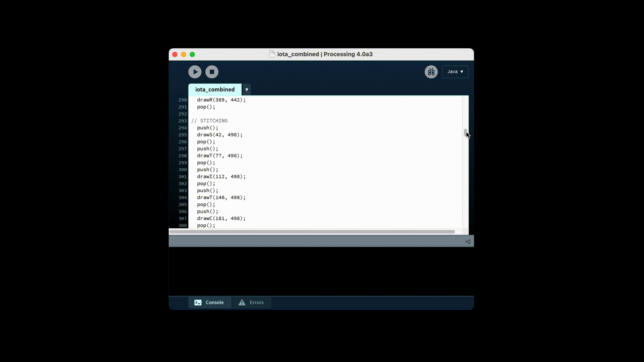Maximize the window with the green button

click(192, 54)
